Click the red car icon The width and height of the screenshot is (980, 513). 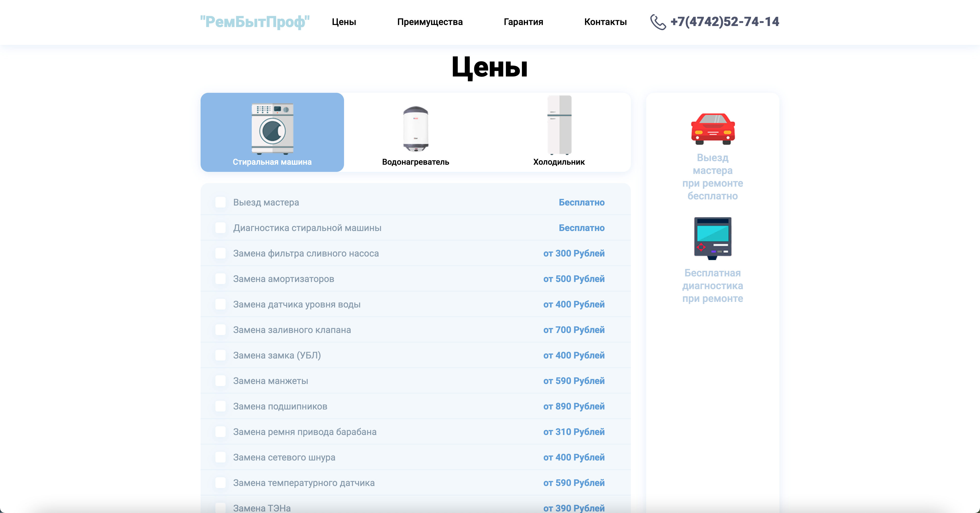pos(713,129)
